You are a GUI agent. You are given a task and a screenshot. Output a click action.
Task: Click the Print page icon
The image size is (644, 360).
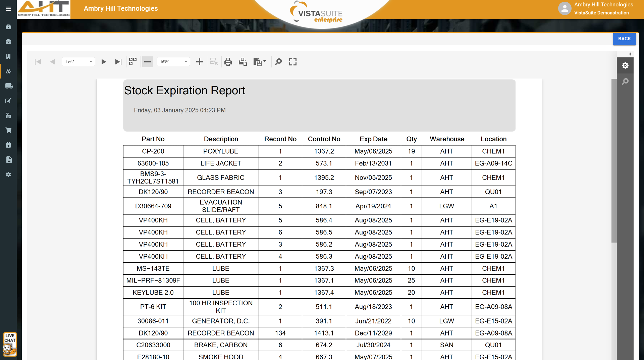[x=243, y=62]
